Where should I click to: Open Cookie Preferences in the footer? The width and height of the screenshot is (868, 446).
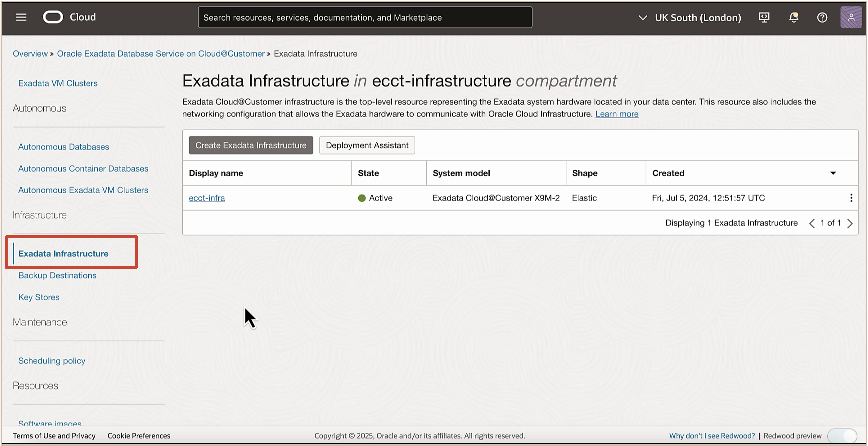[139, 436]
